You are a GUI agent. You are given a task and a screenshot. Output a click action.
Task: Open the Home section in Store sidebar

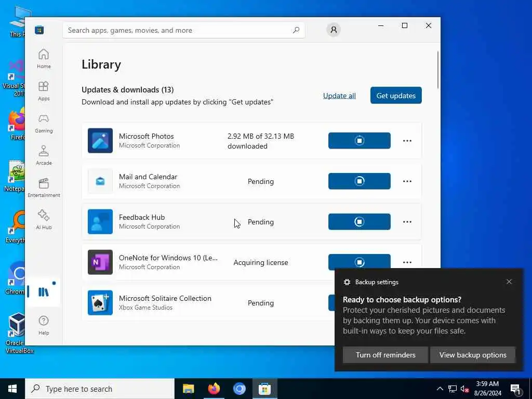click(x=44, y=59)
